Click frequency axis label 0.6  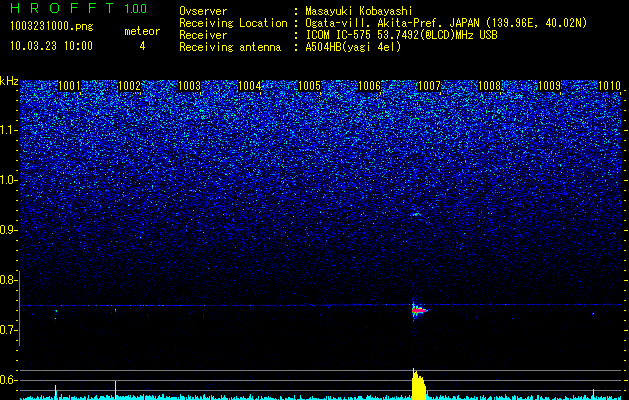pos(9,380)
